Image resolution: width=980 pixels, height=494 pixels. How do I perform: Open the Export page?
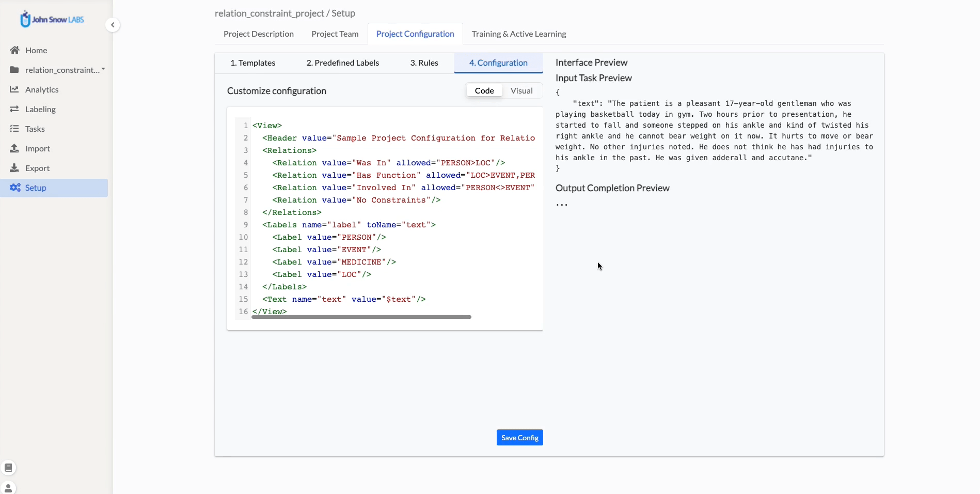[x=37, y=168]
